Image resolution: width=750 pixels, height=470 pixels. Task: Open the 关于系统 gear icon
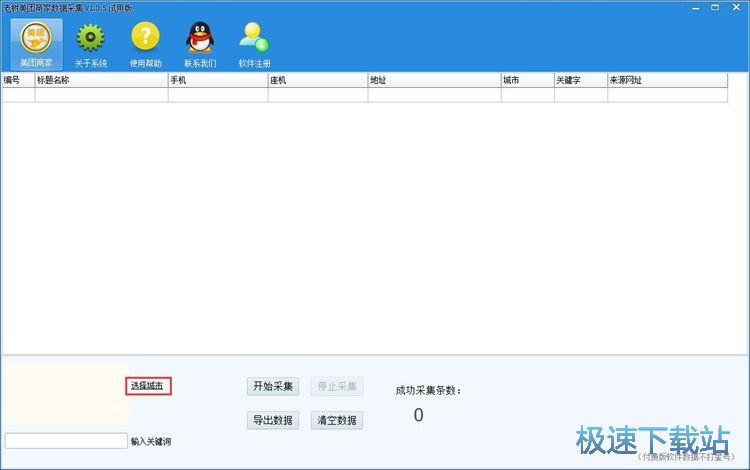[90, 44]
